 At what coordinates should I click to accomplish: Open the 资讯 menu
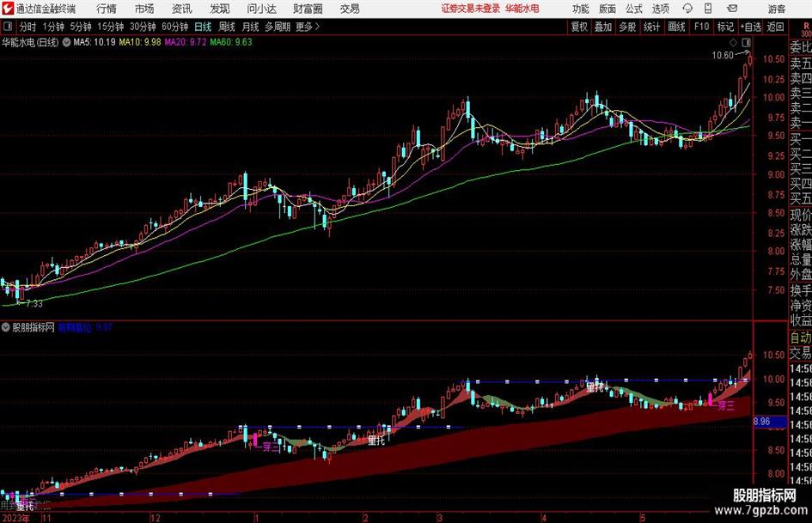tap(182, 9)
